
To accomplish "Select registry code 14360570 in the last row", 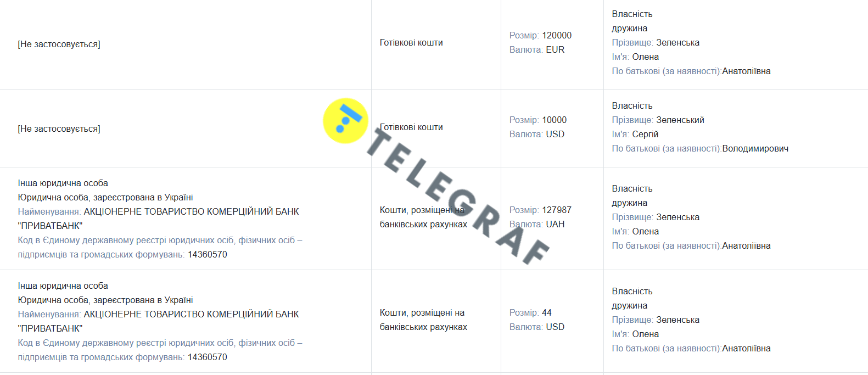I will point(207,357).
